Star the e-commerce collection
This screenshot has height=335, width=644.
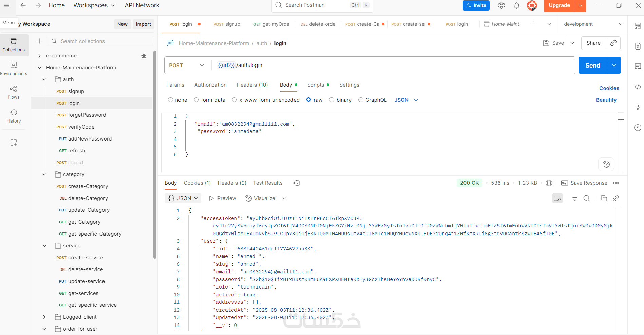tap(144, 56)
